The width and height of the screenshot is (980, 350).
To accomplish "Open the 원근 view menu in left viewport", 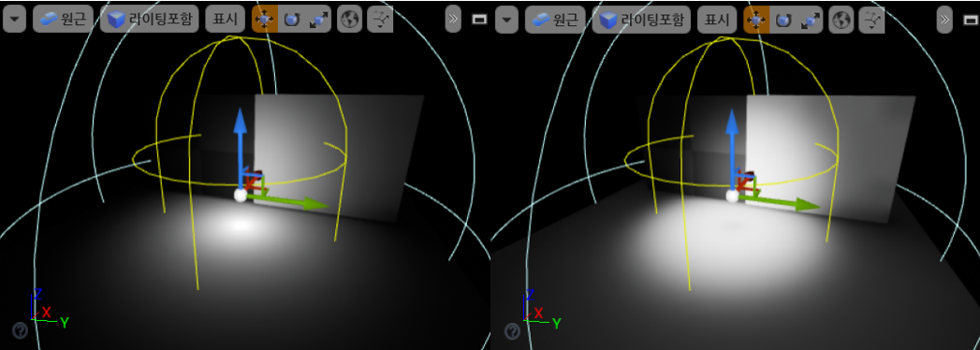I will coord(64,20).
